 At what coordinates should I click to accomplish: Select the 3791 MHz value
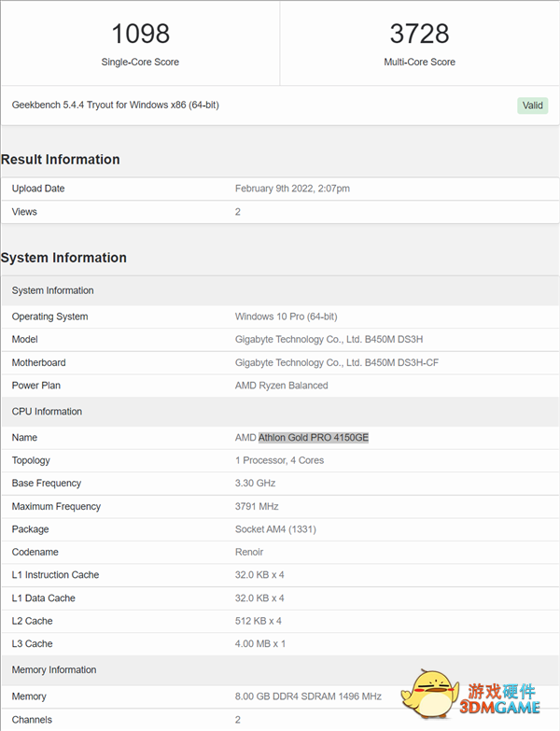[257, 506]
